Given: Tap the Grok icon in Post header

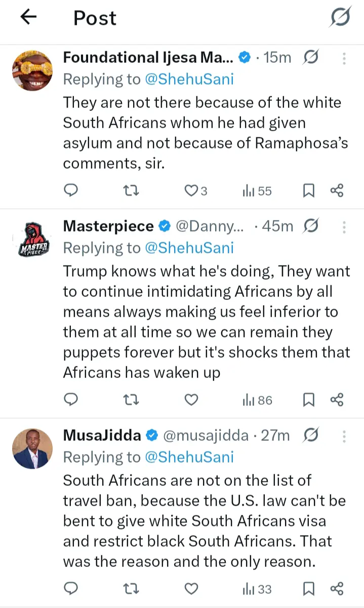Looking at the screenshot, I should click(x=340, y=18).
